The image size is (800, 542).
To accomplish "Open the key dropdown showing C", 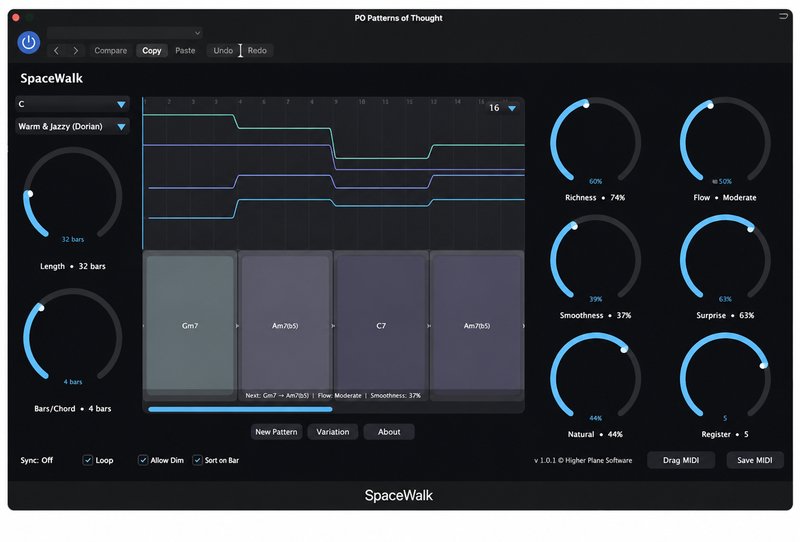I will click(x=72, y=104).
